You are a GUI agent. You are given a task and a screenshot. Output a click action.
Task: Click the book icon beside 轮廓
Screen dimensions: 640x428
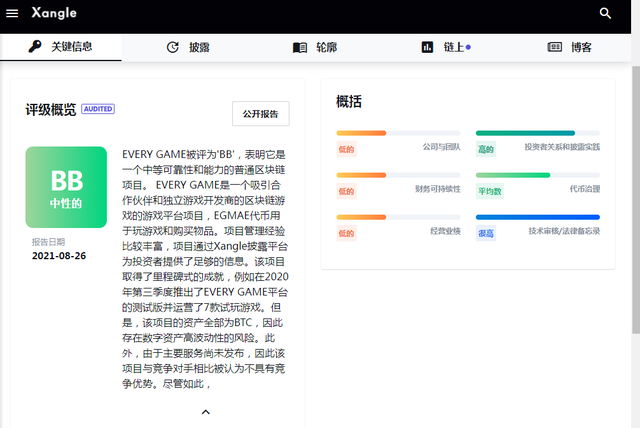click(x=300, y=48)
